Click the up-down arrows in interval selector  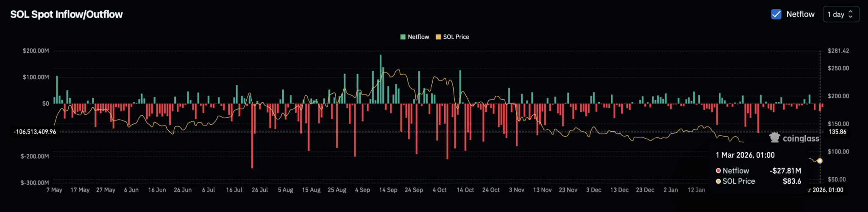tap(850, 14)
